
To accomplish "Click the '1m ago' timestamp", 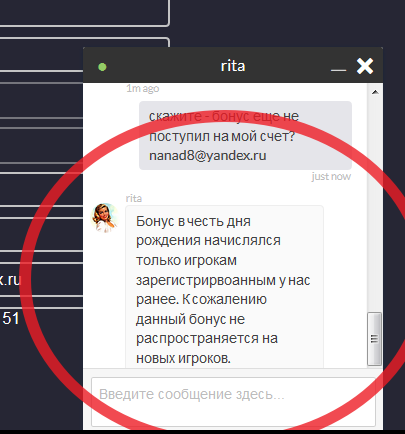I will click(142, 89).
